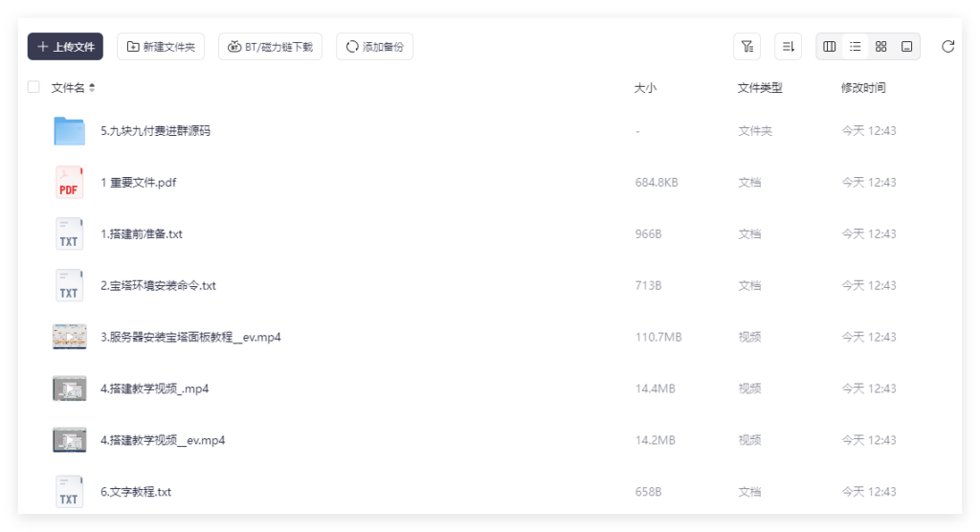Select file name 5.九块九付费进群源码
The height and width of the screenshot is (532, 980).
[x=156, y=131]
